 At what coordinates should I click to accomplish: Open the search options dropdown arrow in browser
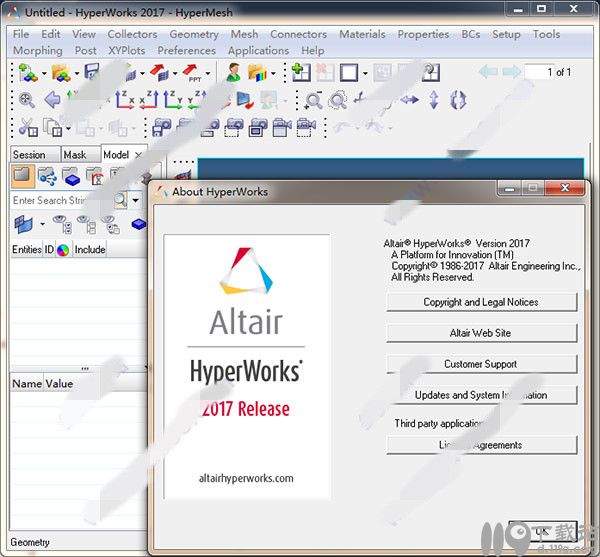tap(135, 200)
